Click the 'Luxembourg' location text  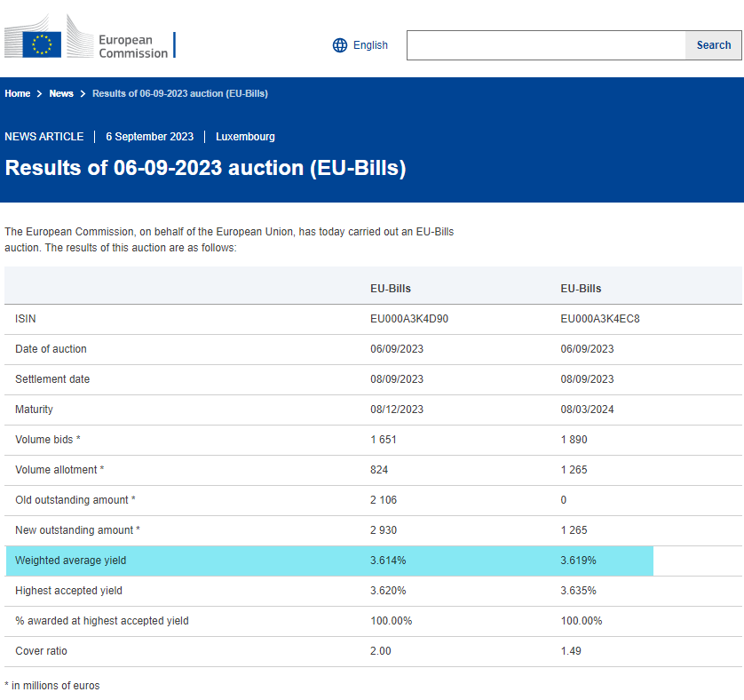(245, 137)
